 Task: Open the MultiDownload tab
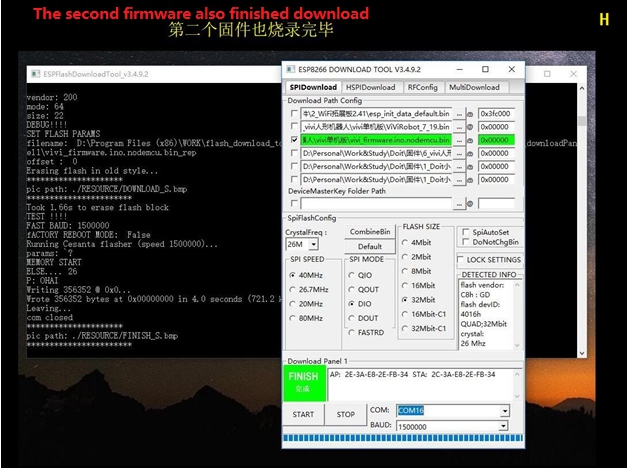click(474, 87)
